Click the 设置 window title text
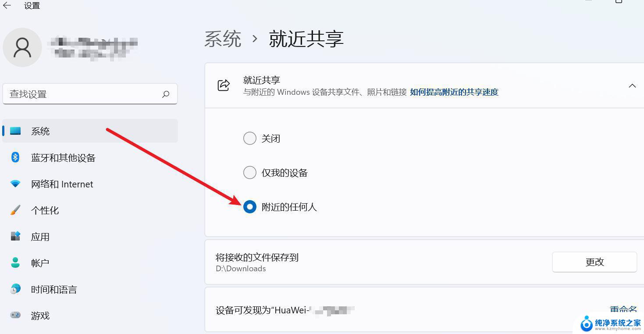 click(32, 6)
